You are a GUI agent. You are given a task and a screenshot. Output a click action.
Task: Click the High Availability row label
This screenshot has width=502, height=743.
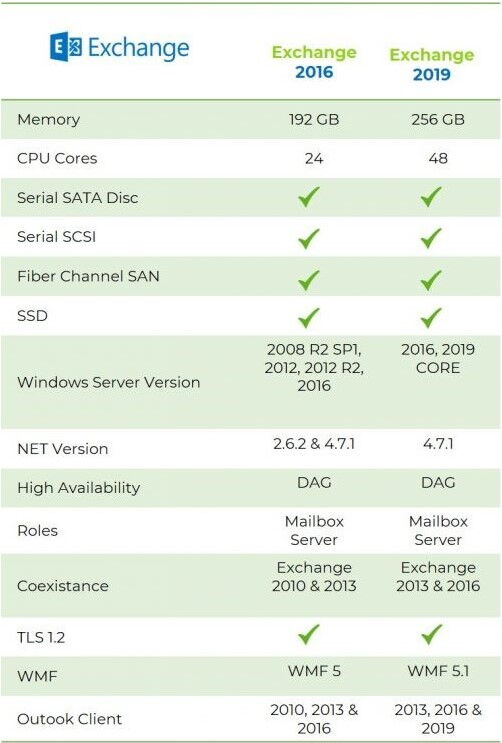(x=79, y=488)
